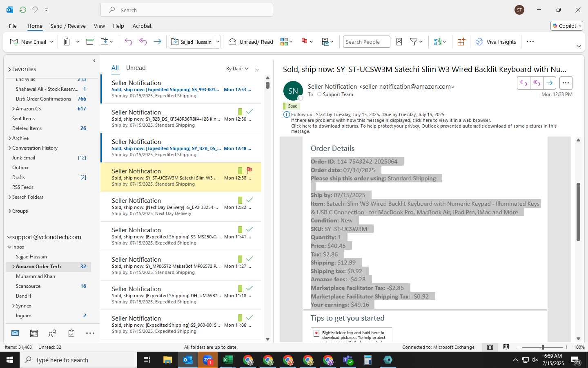The width and height of the screenshot is (588, 368).
Task: Toggle complete checkmark on Mon 12:50 message
Action: pyautogui.click(x=249, y=111)
